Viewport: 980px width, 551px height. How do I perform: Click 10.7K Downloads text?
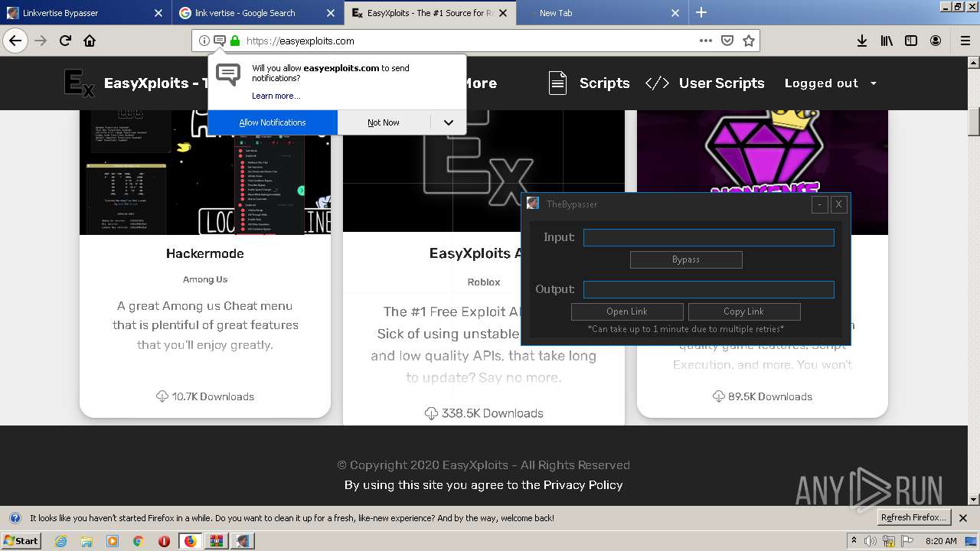213,396
